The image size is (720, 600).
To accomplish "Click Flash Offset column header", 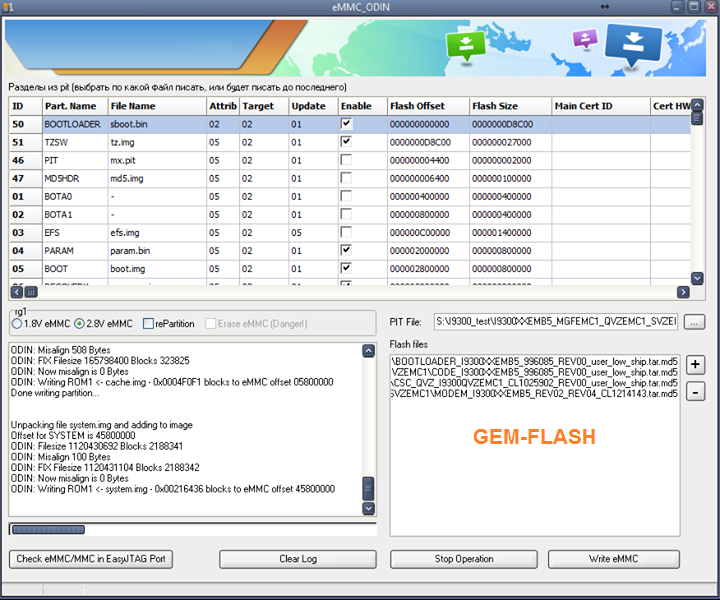I will tap(428, 106).
